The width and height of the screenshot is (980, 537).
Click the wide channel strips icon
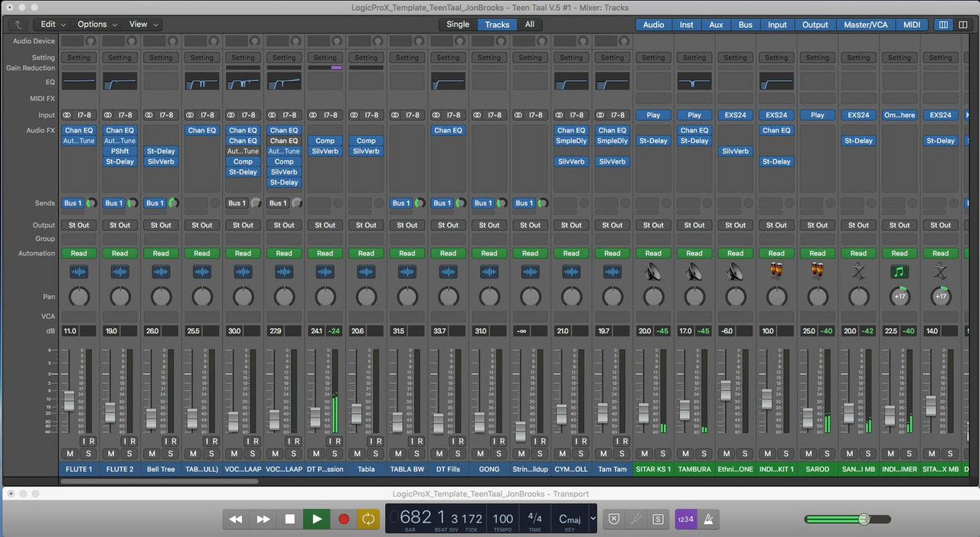pyautogui.click(x=962, y=24)
